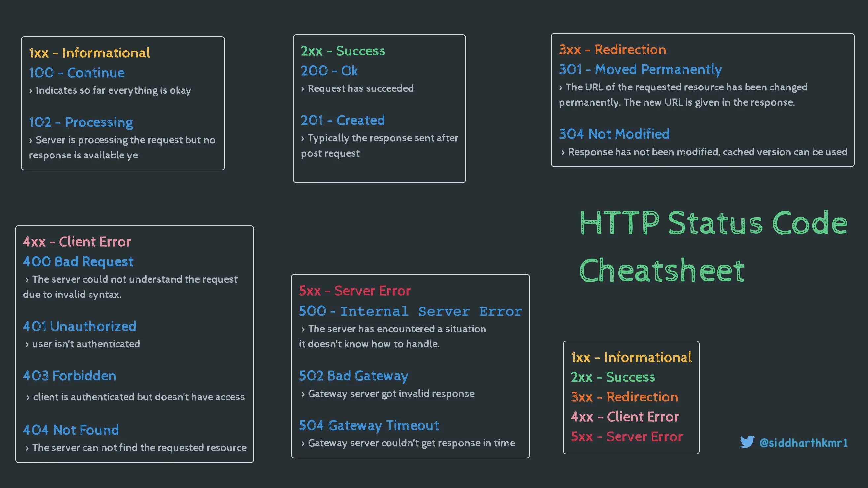Toggle the 401 Unauthorized description text
868x488 pixels.
92,344
